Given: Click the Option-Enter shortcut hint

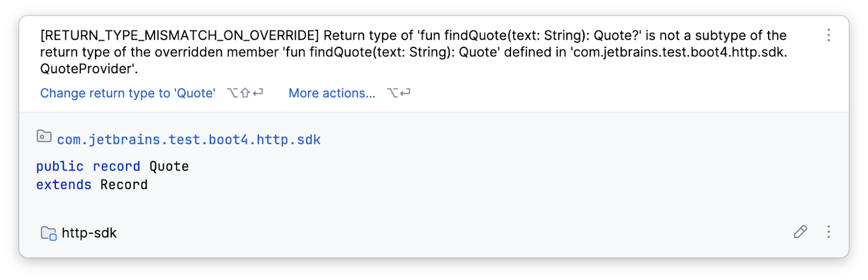Looking at the screenshot, I should [399, 93].
